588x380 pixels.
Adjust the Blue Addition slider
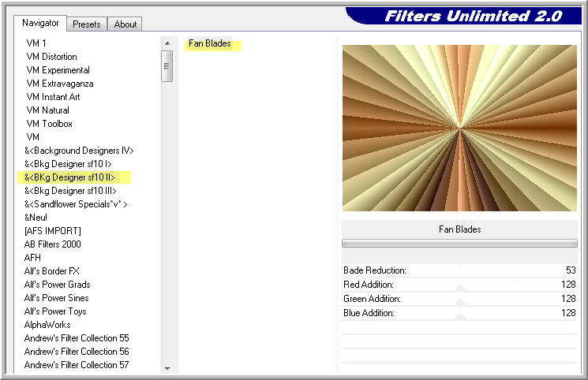pyautogui.click(x=461, y=316)
